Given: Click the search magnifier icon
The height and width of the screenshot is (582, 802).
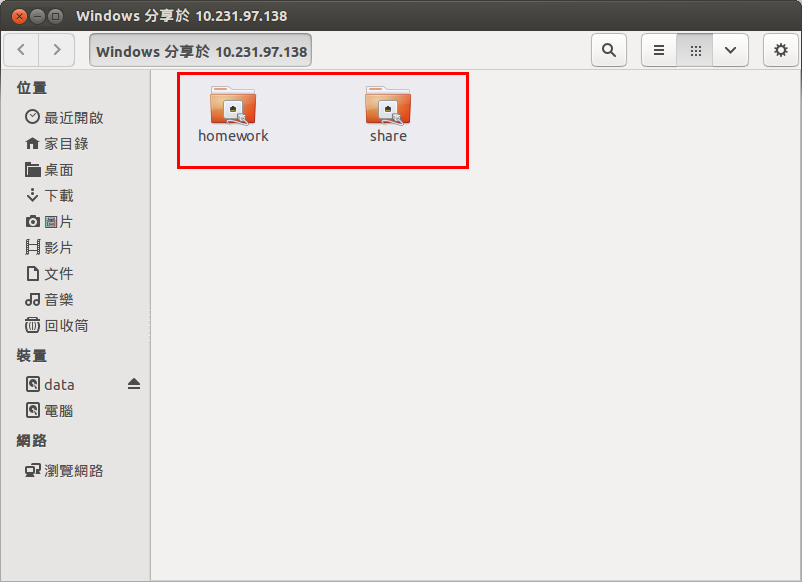Looking at the screenshot, I should pos(609,50).
